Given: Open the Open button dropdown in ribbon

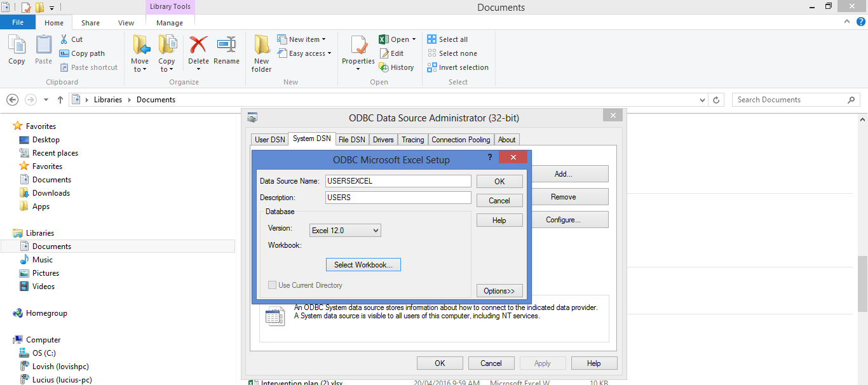Looking at the screenshot, I should (414, 39).
